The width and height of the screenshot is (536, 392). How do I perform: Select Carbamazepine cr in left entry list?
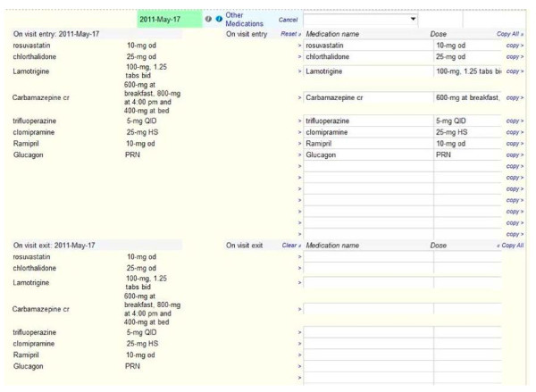coord(41,97)
